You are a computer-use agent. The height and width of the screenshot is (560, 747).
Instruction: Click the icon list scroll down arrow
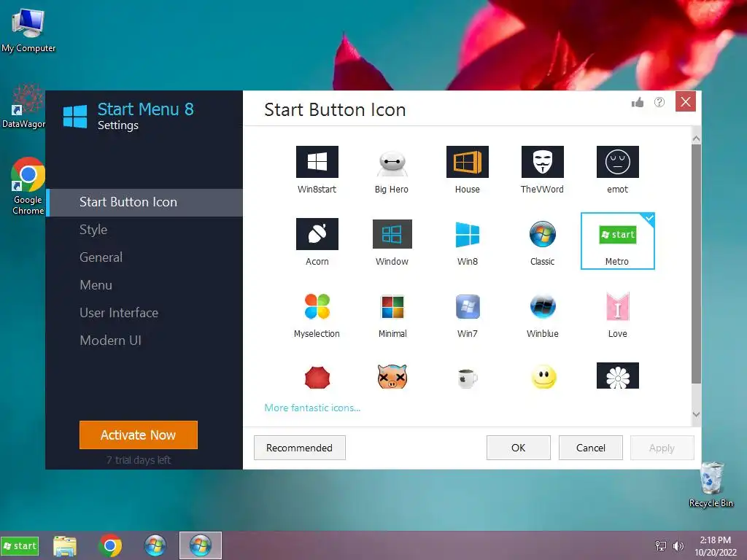(696, 414)
